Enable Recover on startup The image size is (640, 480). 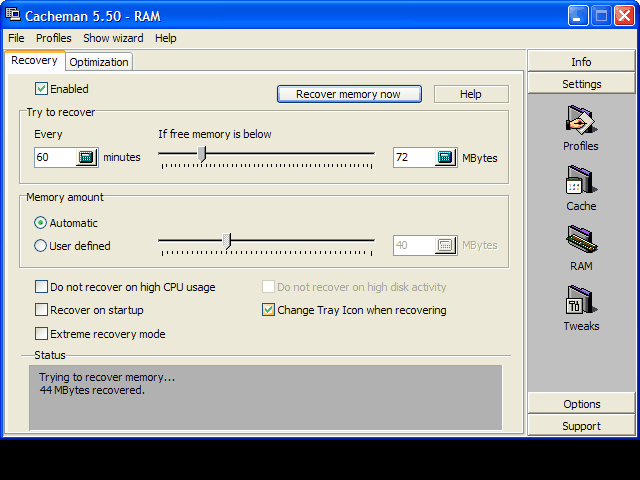tap(41, 310)
